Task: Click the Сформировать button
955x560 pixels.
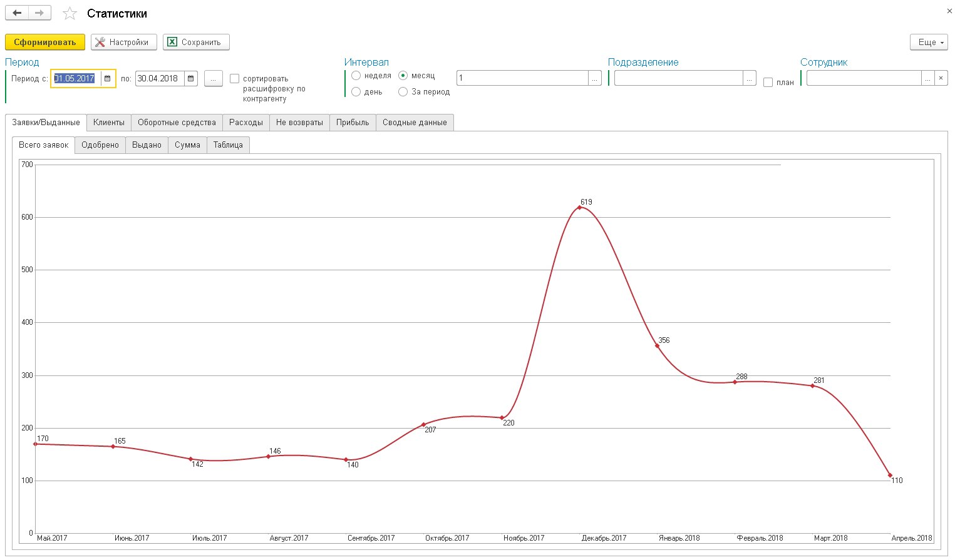Action: 45,43
